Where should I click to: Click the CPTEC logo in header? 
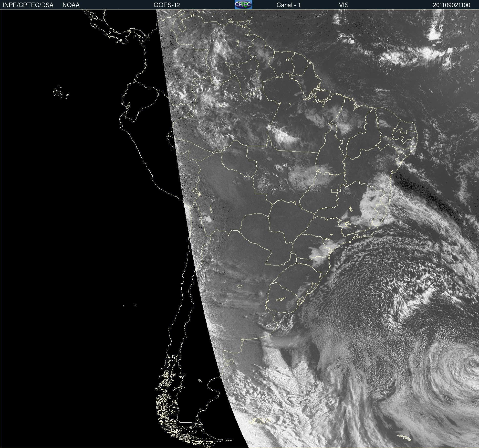243,5
